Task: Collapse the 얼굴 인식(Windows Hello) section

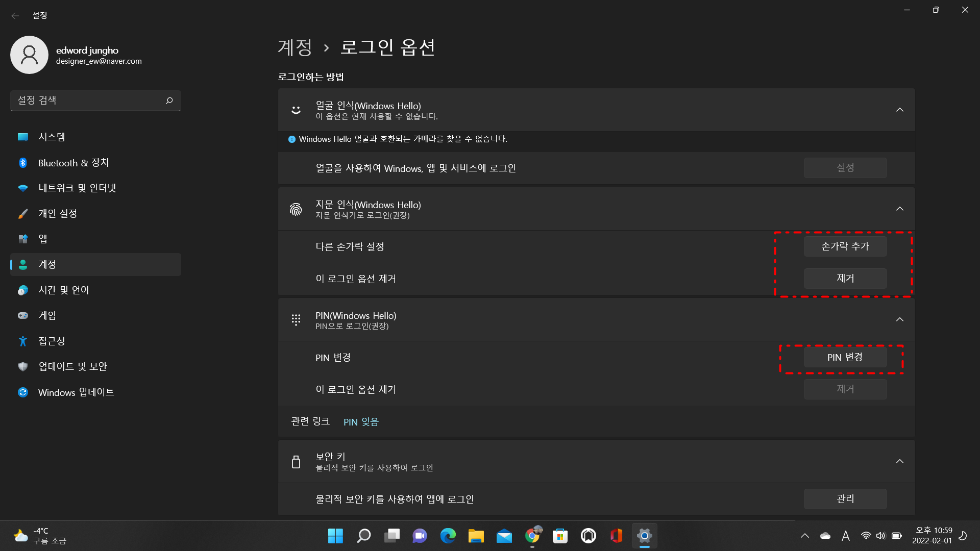Action: click(899, 110)
